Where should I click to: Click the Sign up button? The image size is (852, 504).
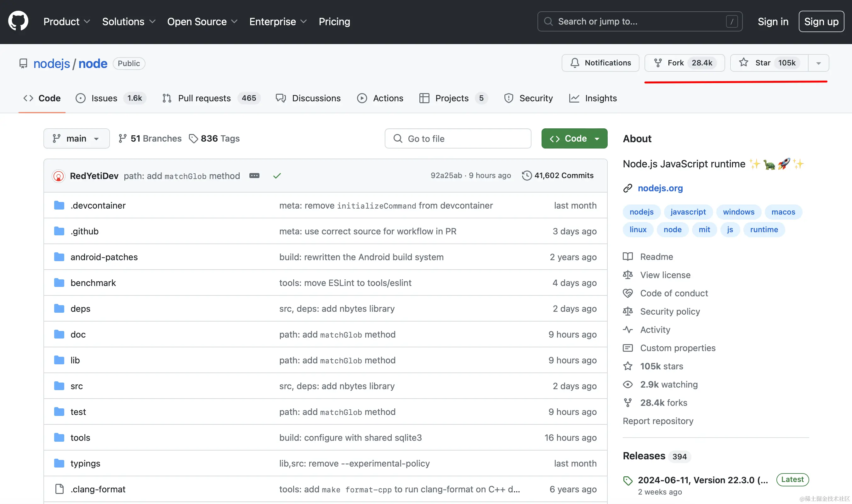pyautogui.click(x=821, y=21)
